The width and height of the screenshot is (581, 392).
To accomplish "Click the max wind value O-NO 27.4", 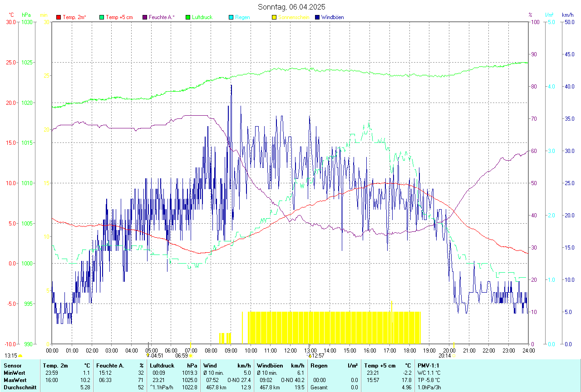I will point(239,380).
